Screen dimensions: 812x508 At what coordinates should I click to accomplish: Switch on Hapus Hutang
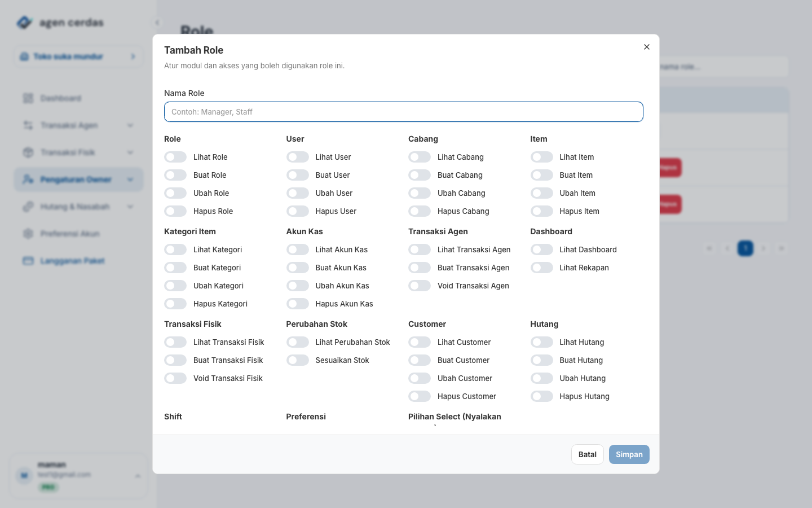point(542,396)
